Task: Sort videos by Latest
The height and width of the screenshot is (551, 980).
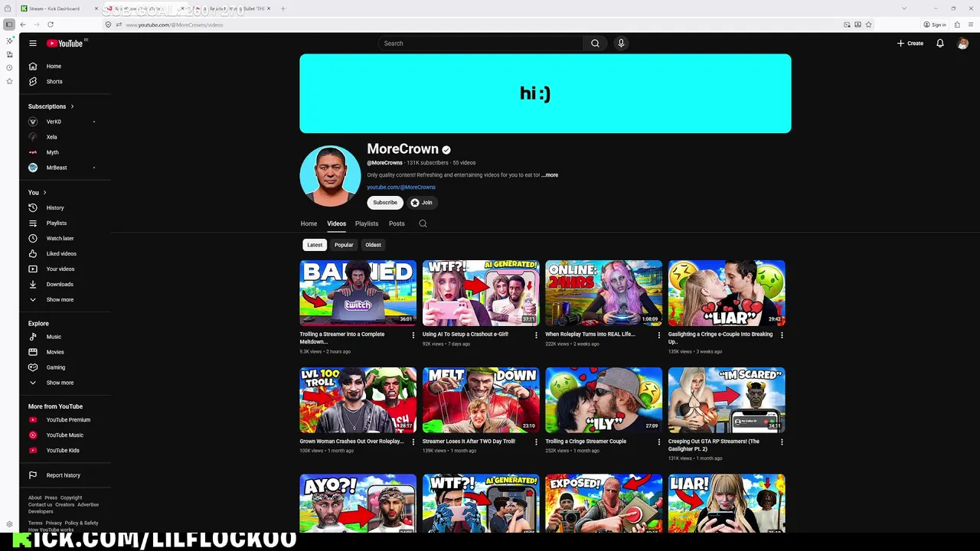Action: click(315, 245)
